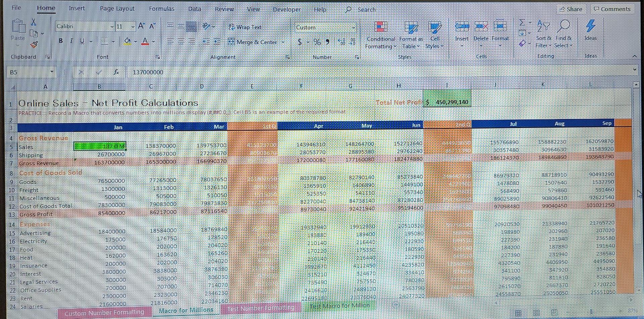Open Cell Styles gallery
This screenshot has height=319, width=644.
coord(434,36)
